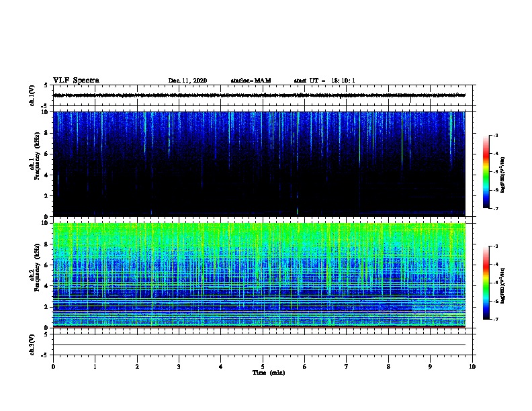
Task: Click the "10" minute tick on the time axis
Action: [x=472, y=366]
